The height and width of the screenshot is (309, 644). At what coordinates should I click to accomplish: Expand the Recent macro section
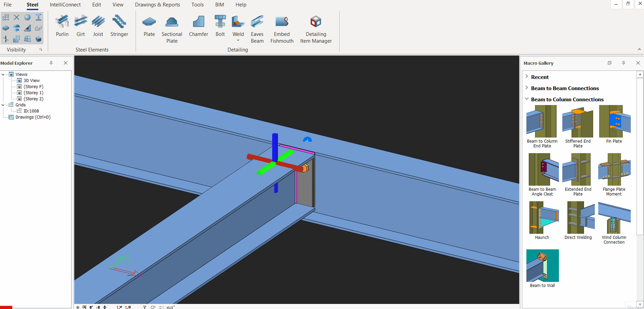527,77
